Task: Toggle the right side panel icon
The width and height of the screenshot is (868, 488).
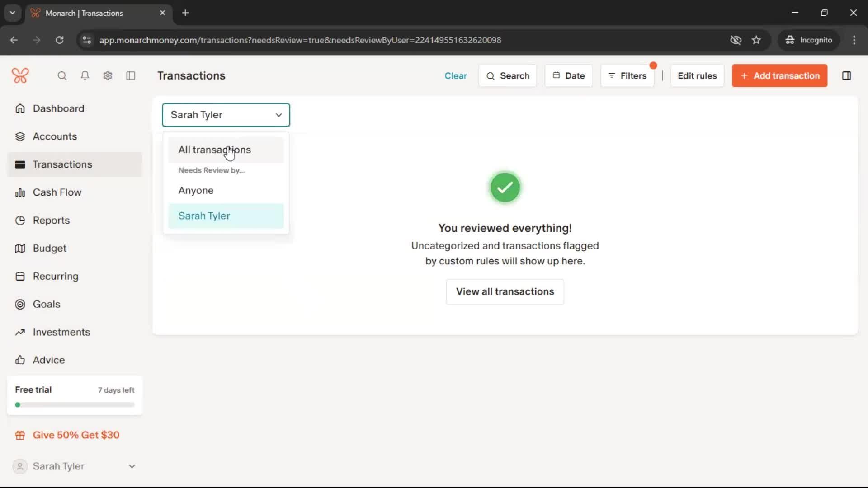Action: 846,76
